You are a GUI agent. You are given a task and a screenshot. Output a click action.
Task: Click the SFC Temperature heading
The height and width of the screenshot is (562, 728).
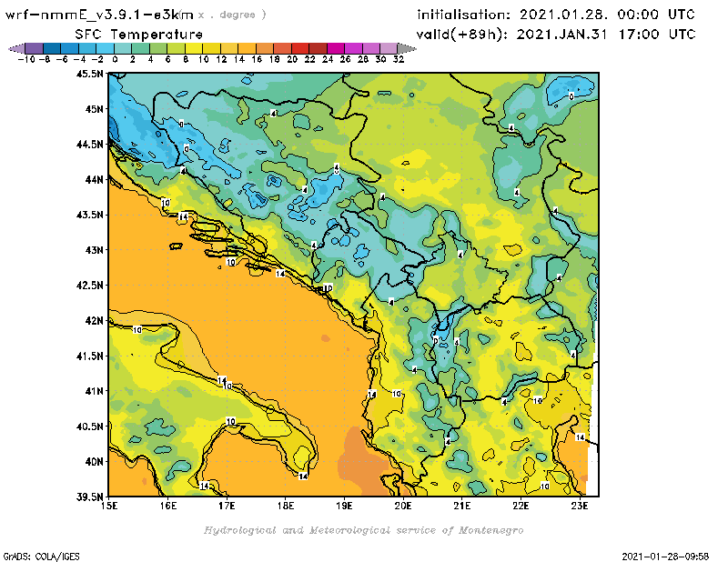pos(139,35)
